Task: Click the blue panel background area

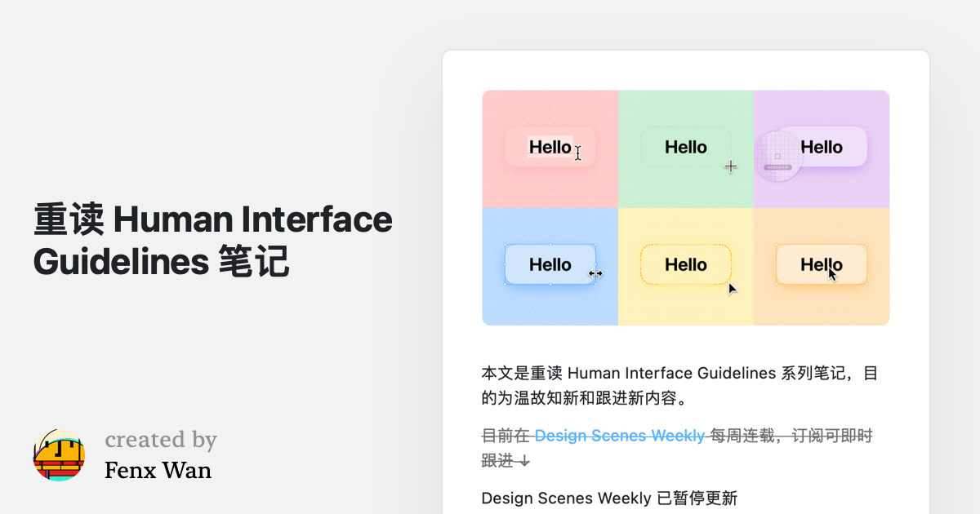Action: coord(550,306)
